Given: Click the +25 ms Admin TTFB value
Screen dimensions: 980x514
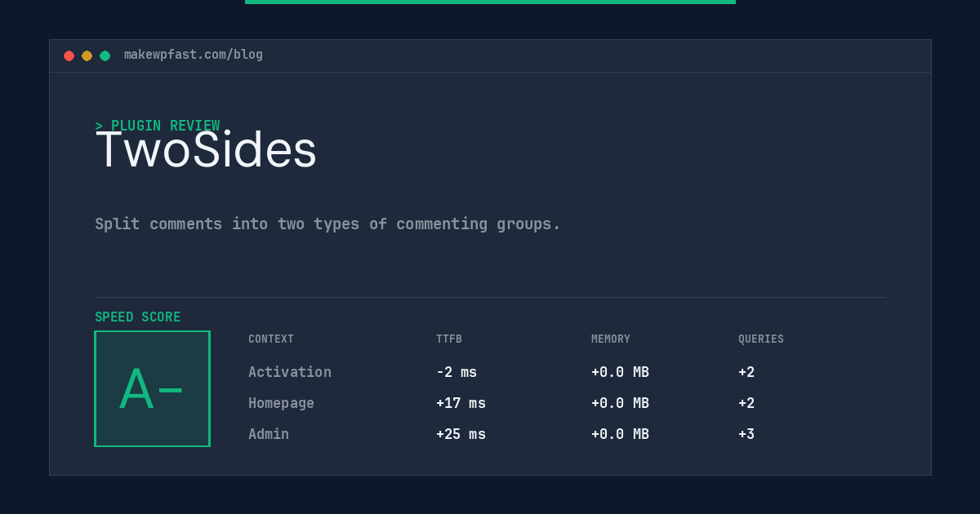Looking at the screenshot, I should 461,434.
